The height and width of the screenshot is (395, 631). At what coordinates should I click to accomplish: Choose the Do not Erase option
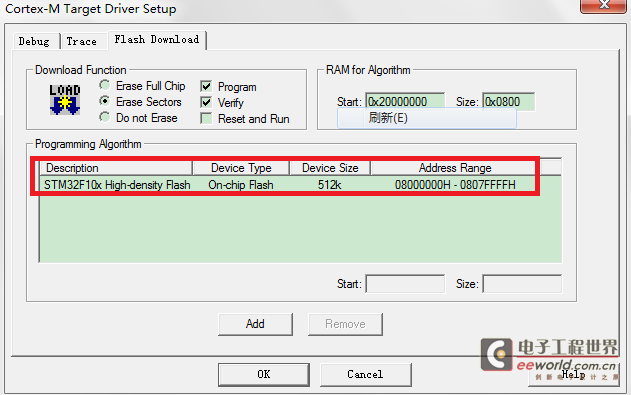[105, 117]
